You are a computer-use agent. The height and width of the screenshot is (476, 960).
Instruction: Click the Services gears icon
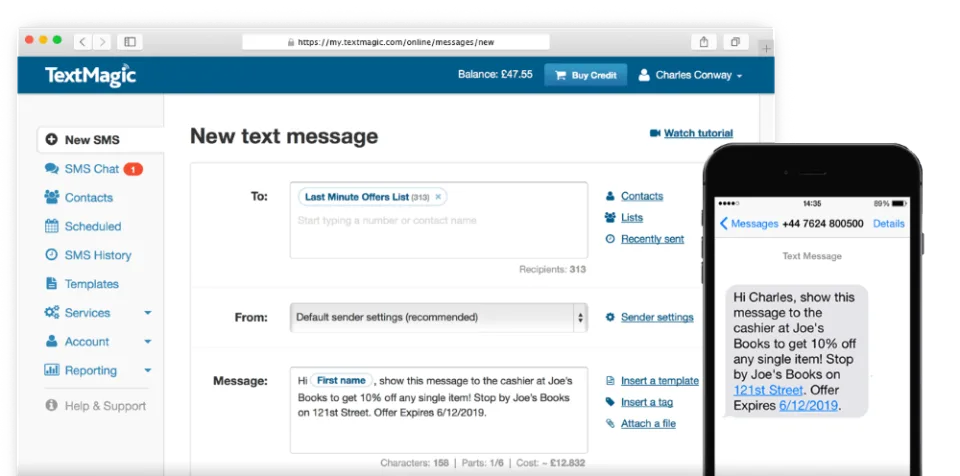(x=51, y=312)
